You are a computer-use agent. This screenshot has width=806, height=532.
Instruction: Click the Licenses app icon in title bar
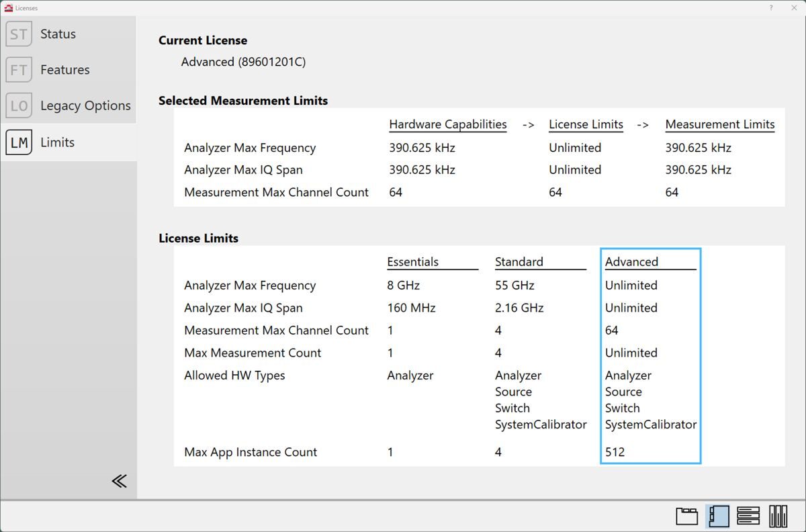click(x=8, y=7)
